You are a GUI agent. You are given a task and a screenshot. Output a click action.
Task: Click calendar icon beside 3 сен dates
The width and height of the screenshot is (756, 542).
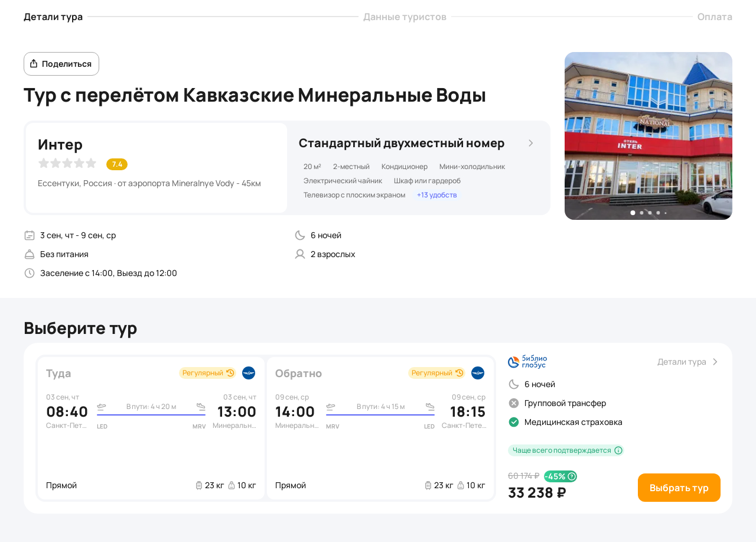point(30,235)
